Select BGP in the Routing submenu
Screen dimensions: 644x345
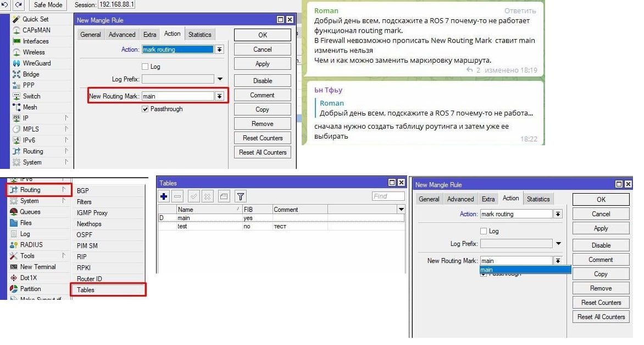(x=82, y=191)
